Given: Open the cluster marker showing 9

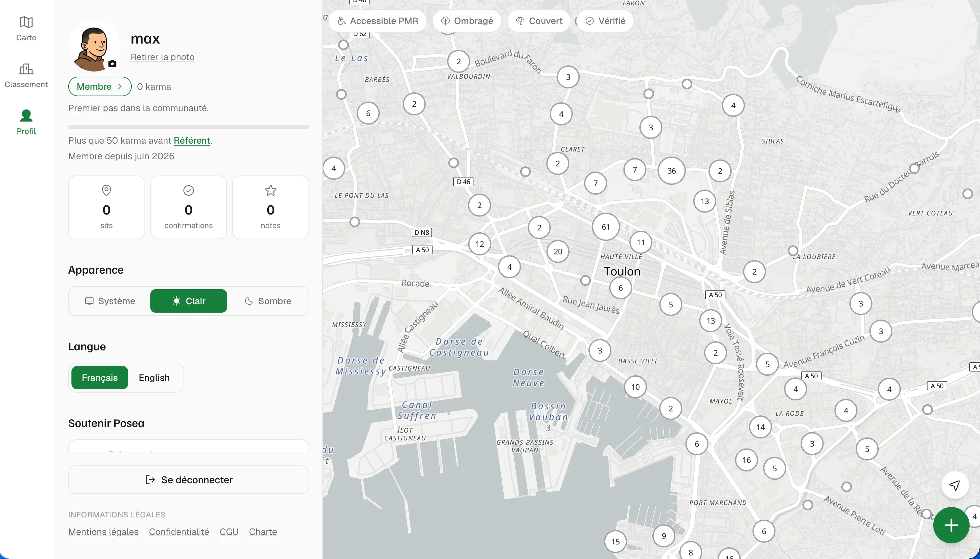Looking at the screenshot, I should pyautogui.click(x=664, y=536).
